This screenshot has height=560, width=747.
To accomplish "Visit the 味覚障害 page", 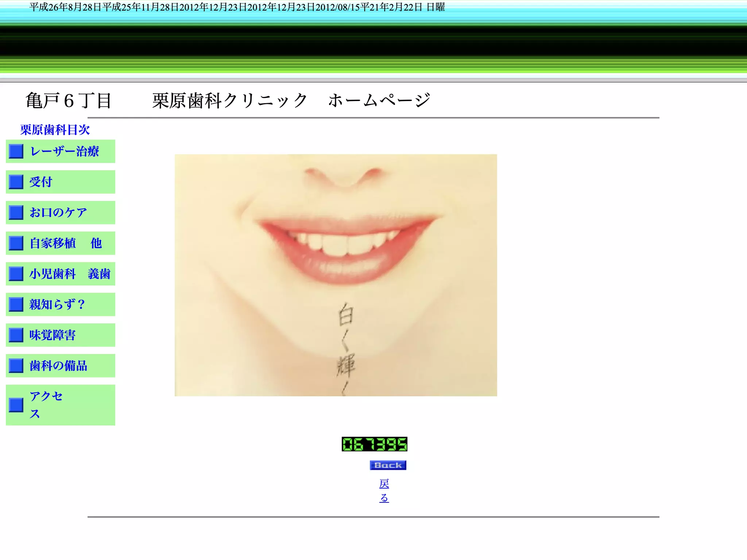I will point(53,335).
